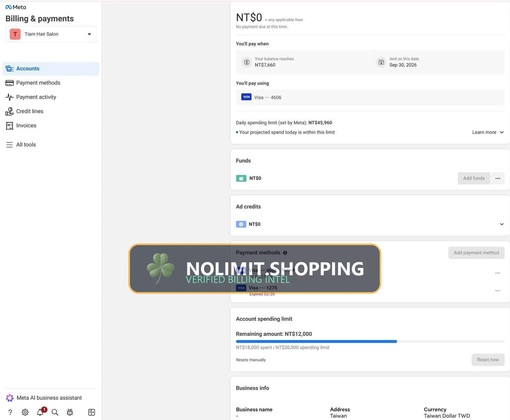Click the calendar icon beside payment date

[x=381, y=62]
